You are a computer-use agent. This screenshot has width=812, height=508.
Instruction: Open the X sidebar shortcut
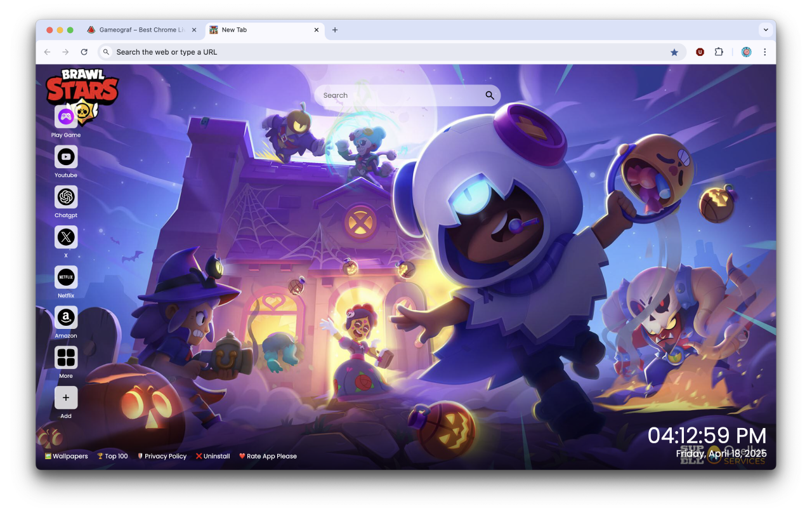coord(66,237)
